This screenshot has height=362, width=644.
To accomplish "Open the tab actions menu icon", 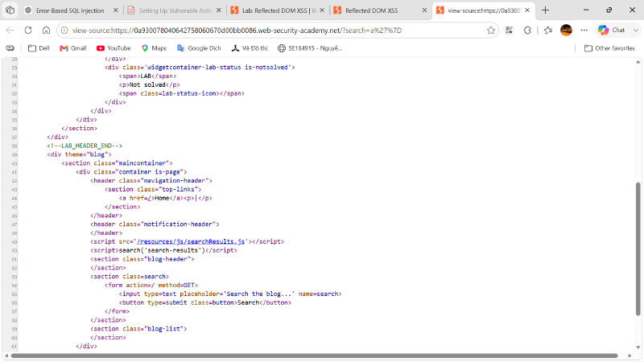I will coord(10,10).
